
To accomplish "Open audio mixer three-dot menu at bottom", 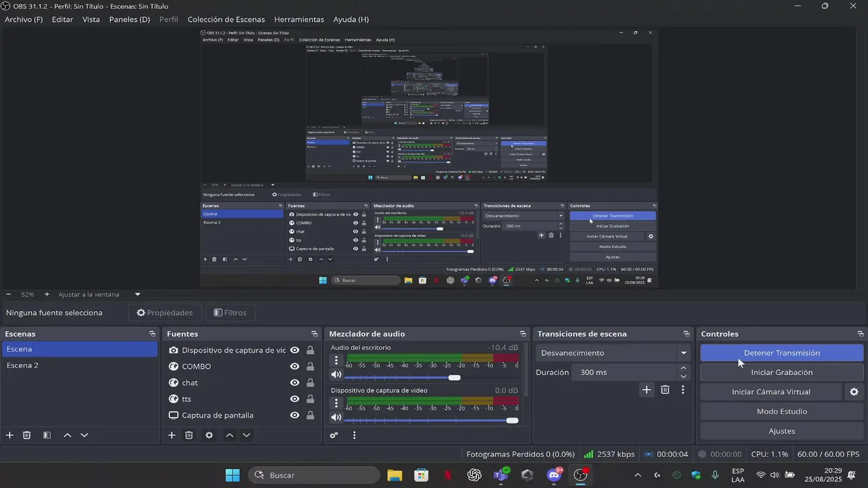I will 354,435.
